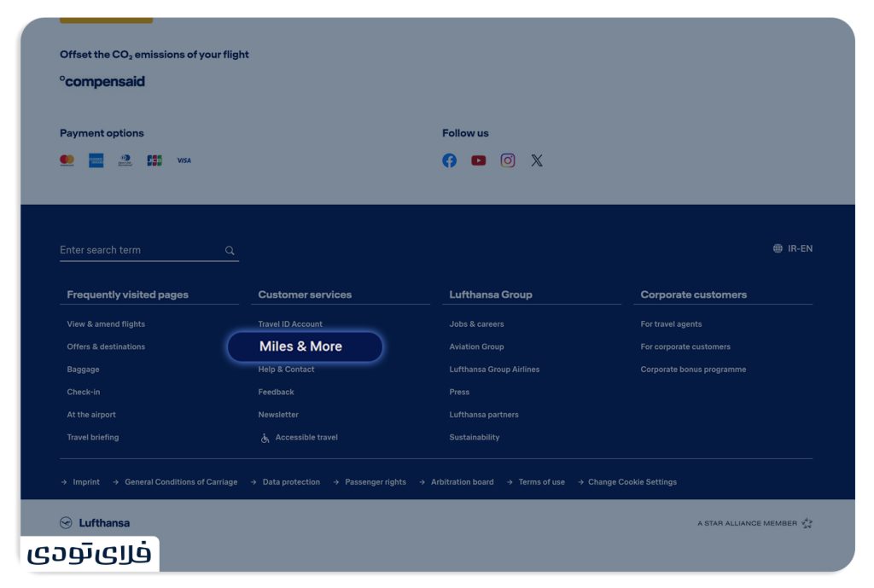Go to Accessible travel page
Screen dimensions: 874x588
click(306, 438)
